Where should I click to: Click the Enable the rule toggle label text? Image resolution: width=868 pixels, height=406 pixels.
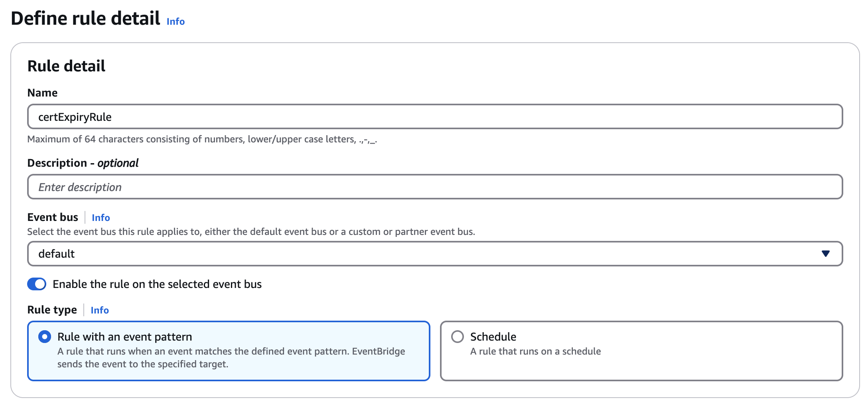click(157, 284)
